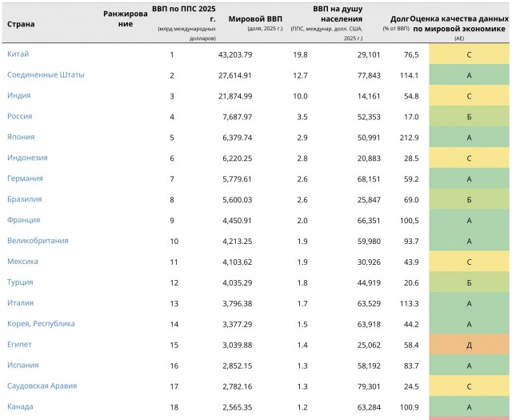
Task: Open the Египет country link
Action: tap(19, 344)
